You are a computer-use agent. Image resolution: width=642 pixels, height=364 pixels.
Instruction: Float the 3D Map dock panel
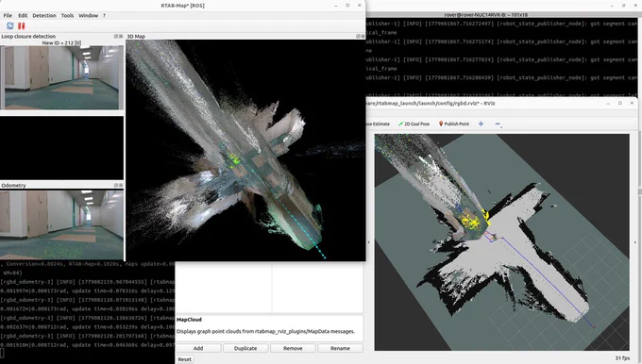tap(358, 37)
